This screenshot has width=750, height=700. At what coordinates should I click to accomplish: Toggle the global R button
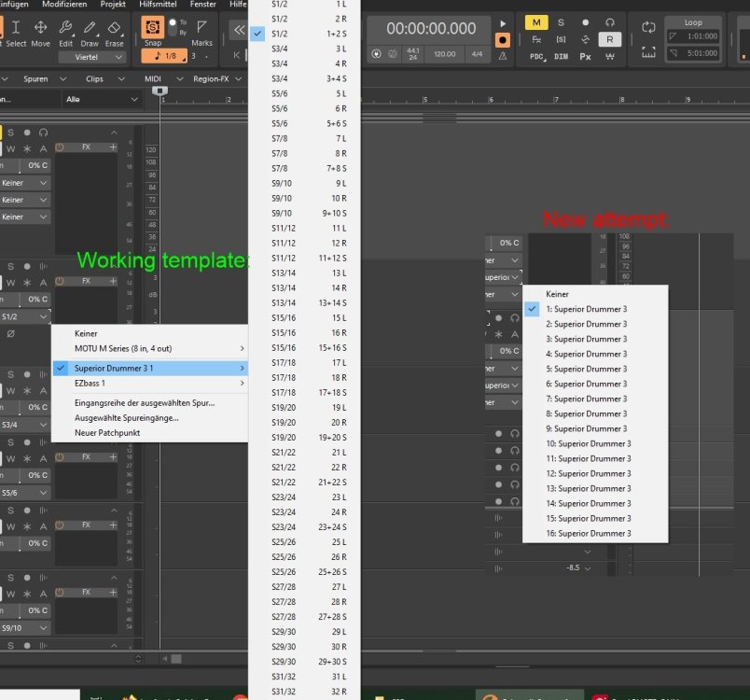coord(609,39)
